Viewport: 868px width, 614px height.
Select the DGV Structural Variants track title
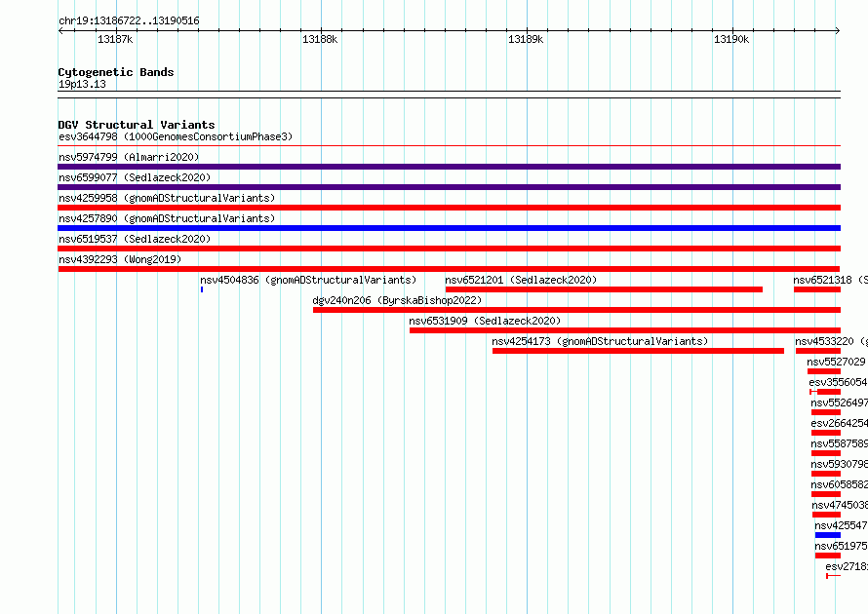coord(137,125)
